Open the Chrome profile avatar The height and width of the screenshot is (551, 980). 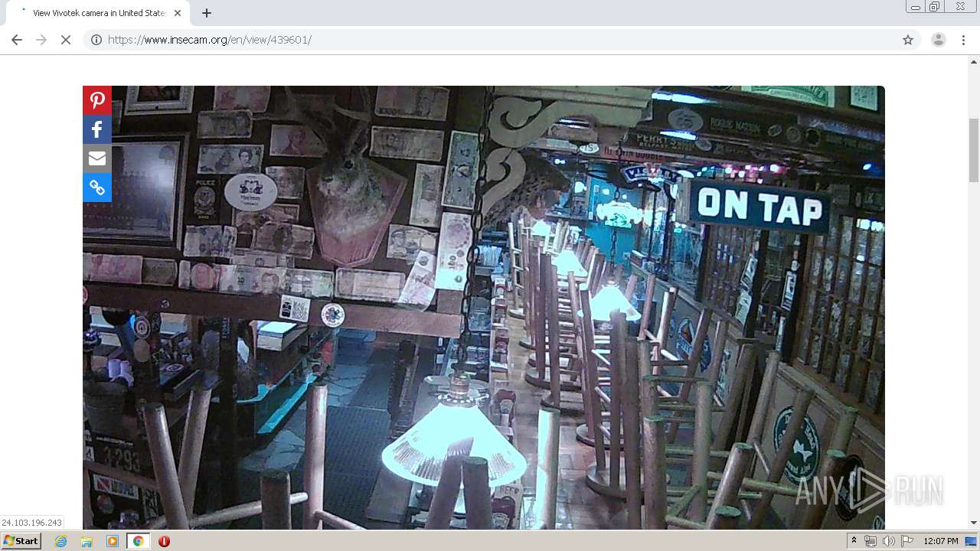(x=939, y=40)
